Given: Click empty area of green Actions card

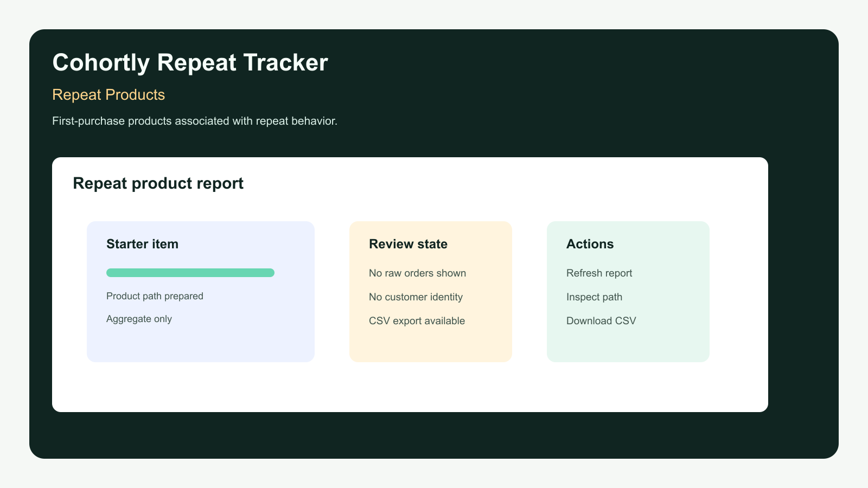Looking at the screenshot, I should (x=628, y=346).
